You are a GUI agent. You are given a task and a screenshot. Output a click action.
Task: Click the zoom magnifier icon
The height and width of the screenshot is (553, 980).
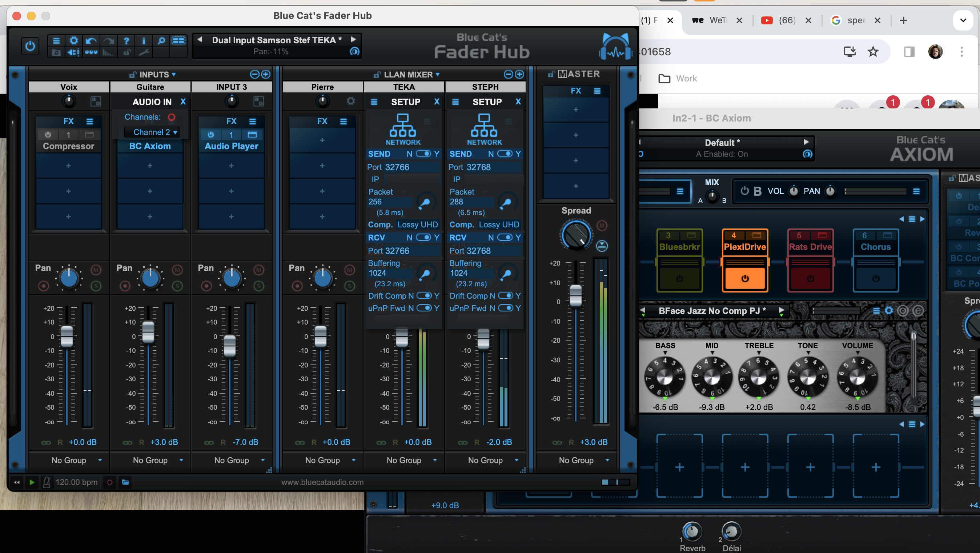(161, 40)
